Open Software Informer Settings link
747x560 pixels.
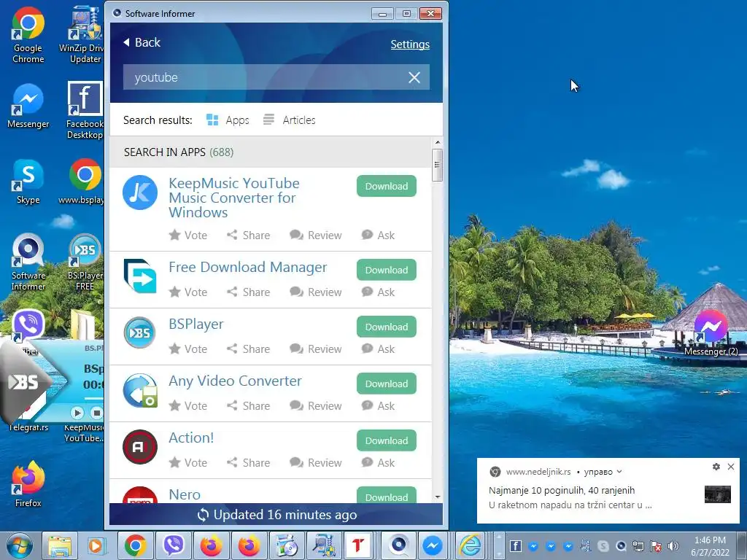[x=410, y=44]
